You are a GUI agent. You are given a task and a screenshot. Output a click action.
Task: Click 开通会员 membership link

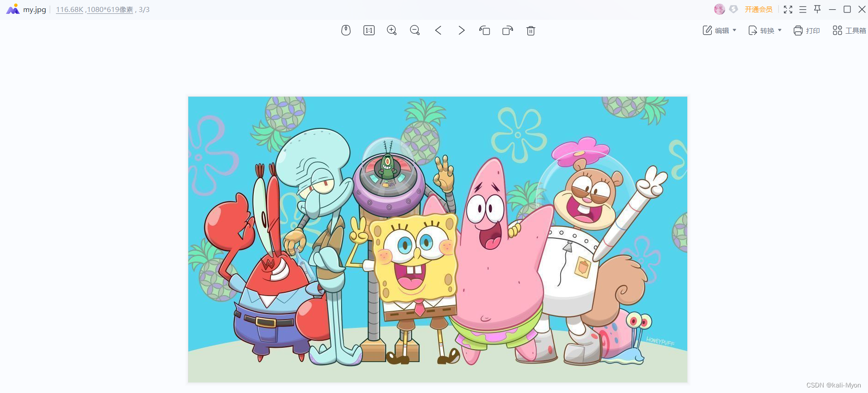(x=758, y=9)
